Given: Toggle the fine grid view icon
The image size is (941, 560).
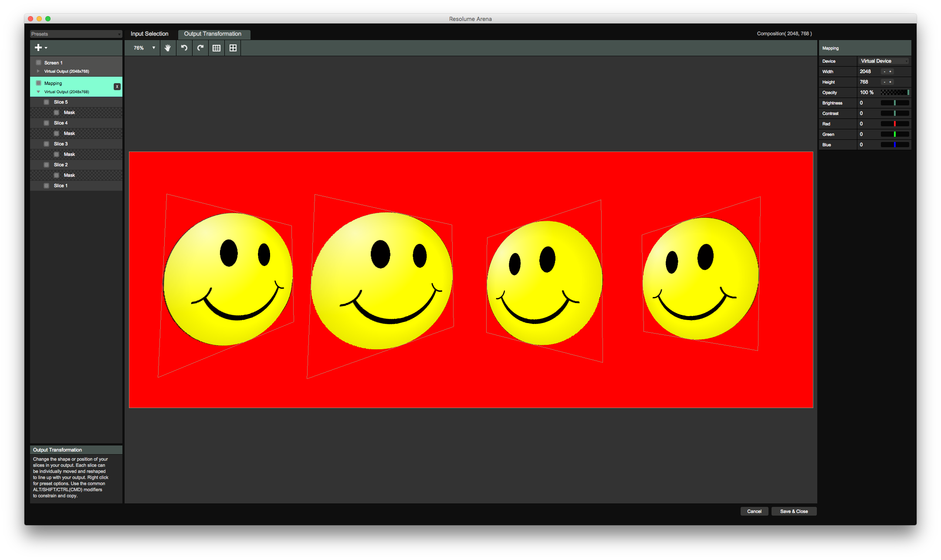Looking at the screenshot, I should (217, 48).
